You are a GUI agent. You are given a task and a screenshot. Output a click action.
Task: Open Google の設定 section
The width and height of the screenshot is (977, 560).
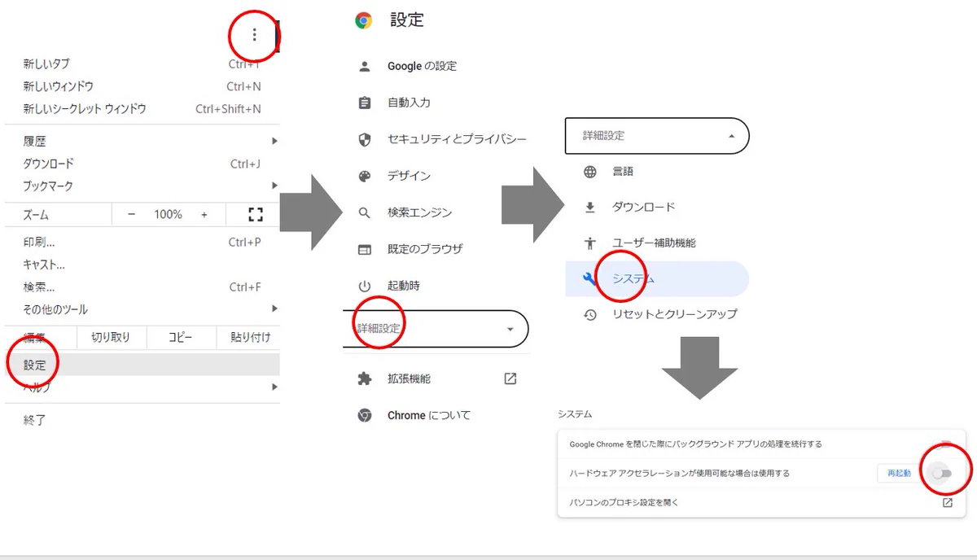[422, 66]
